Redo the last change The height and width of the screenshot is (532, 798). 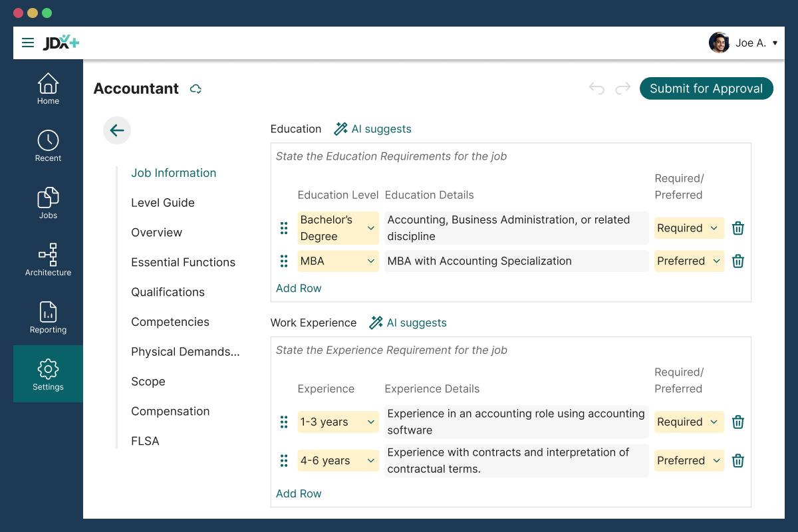623,88
